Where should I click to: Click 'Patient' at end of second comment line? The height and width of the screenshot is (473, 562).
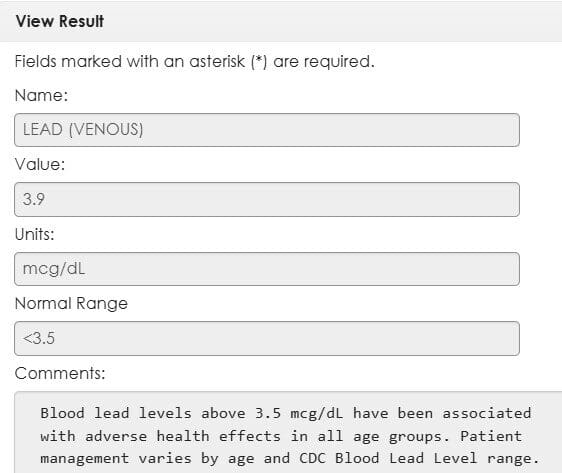pos(491,436)
